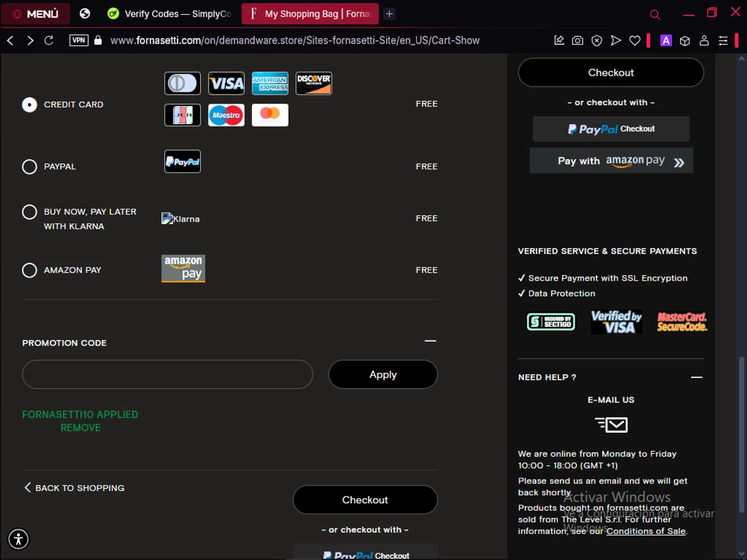Open the Opera Menu button
The height and width of the screenshot is (560, 747).
click(35, 13)
